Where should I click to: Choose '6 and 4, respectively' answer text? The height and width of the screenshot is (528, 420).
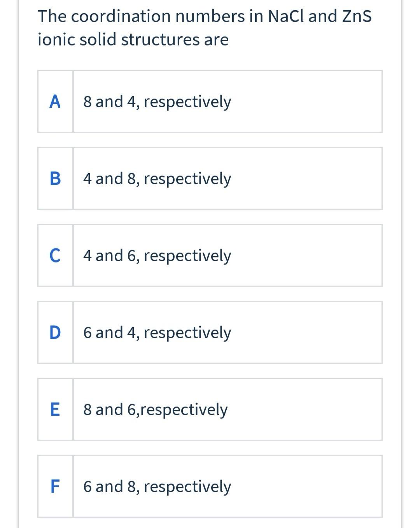(157, 332)
